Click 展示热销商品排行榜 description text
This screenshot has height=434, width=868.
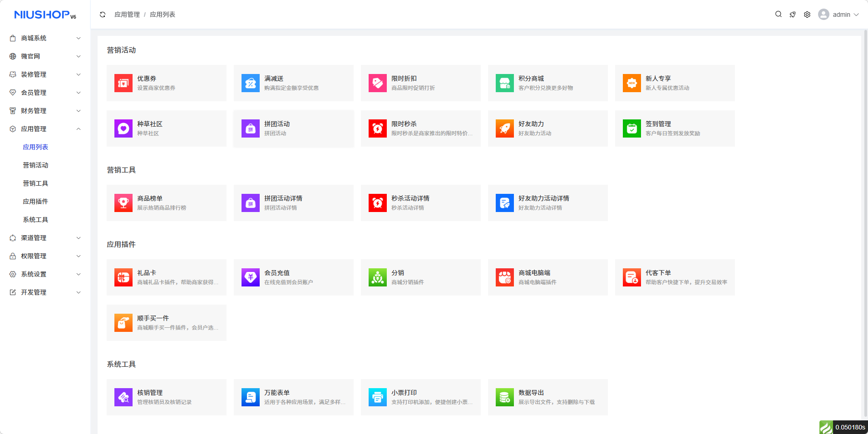162,208
